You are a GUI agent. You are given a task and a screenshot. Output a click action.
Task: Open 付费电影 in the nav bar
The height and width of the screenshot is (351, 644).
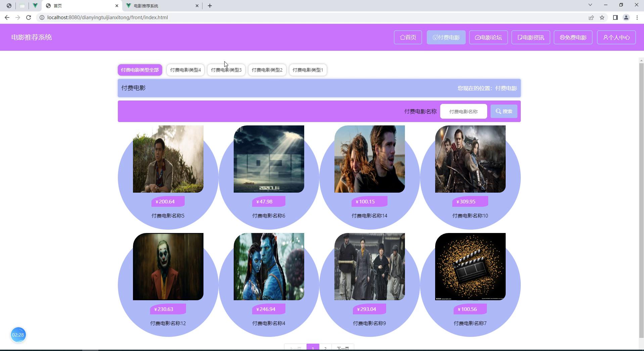(x=446, y=37)
